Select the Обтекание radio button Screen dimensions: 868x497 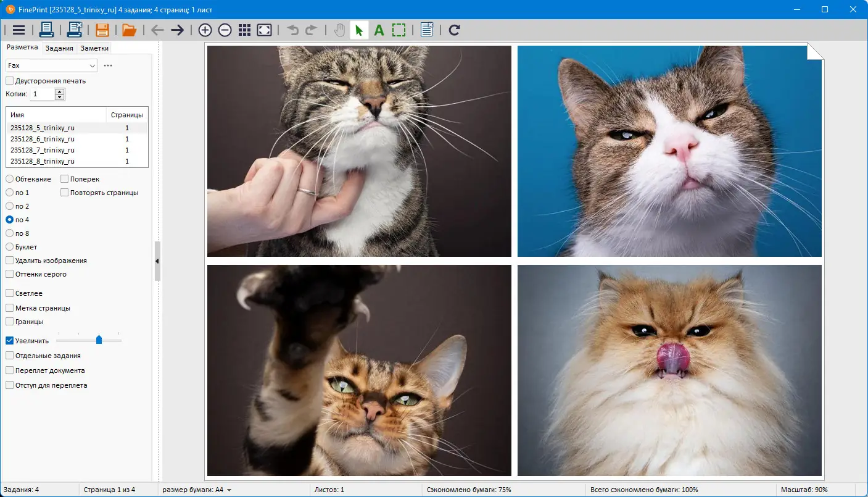click(x=9, y=179)
